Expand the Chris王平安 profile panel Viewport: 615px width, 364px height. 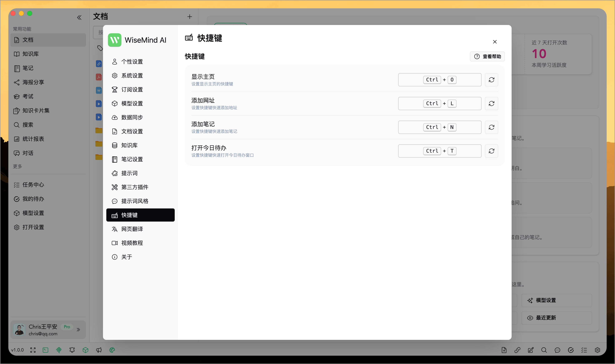pyautogui.click(x=79, y=330)
